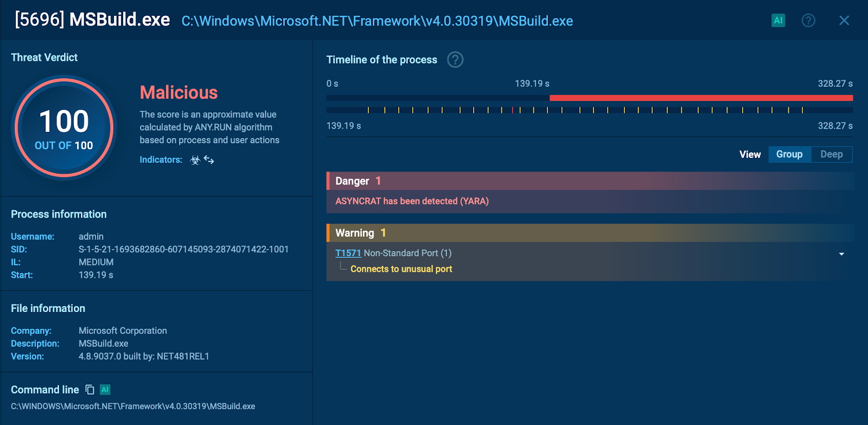This screenshot has height=425, width=868.
Task: Switch the view to Group
Action: (x=789, y=154)
